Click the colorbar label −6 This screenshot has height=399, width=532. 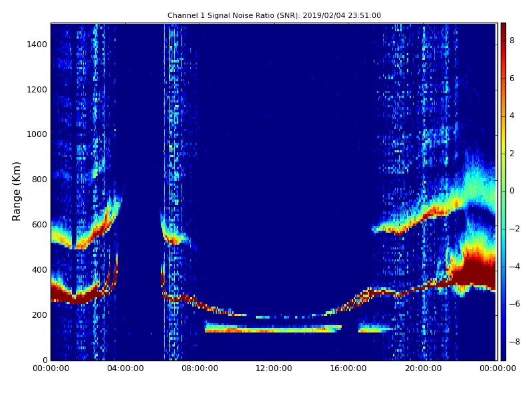pos(514,304)
